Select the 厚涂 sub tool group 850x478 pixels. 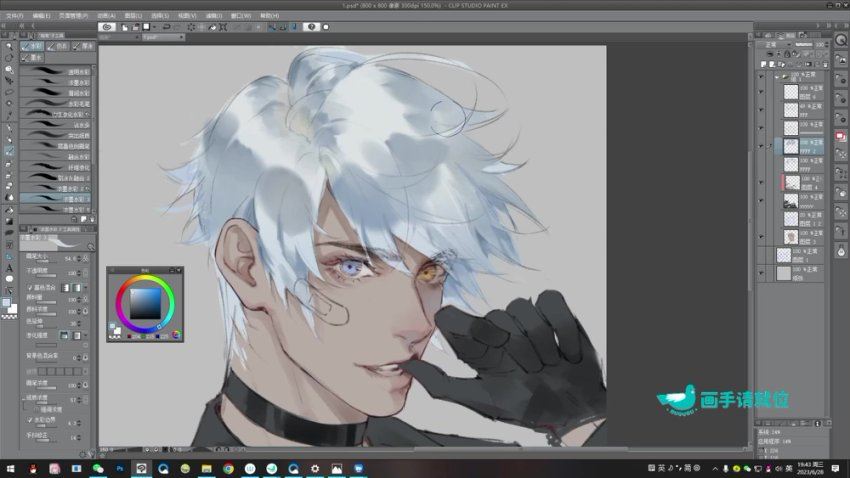[83, 47]
